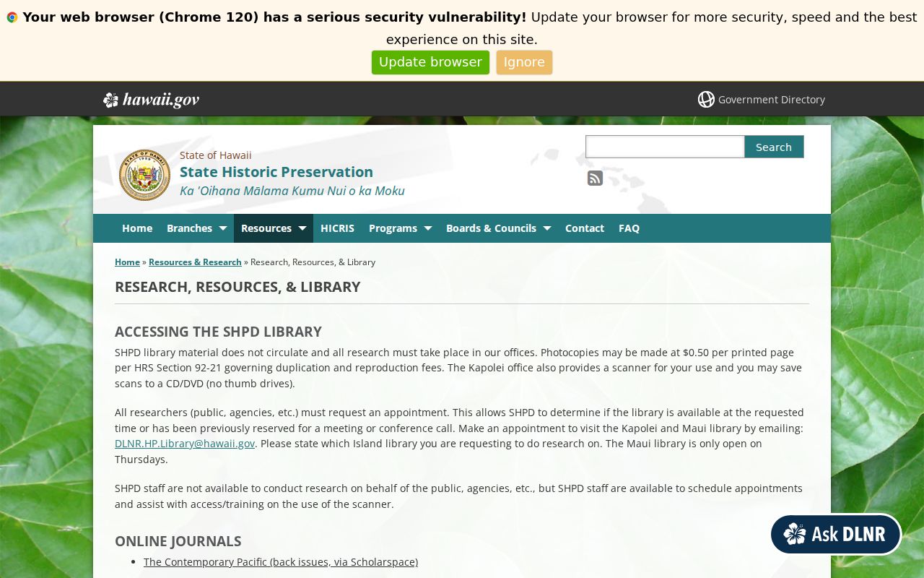Click the State Historic Preservation title link
The image size is (924, 578).
tap(276, 172)
